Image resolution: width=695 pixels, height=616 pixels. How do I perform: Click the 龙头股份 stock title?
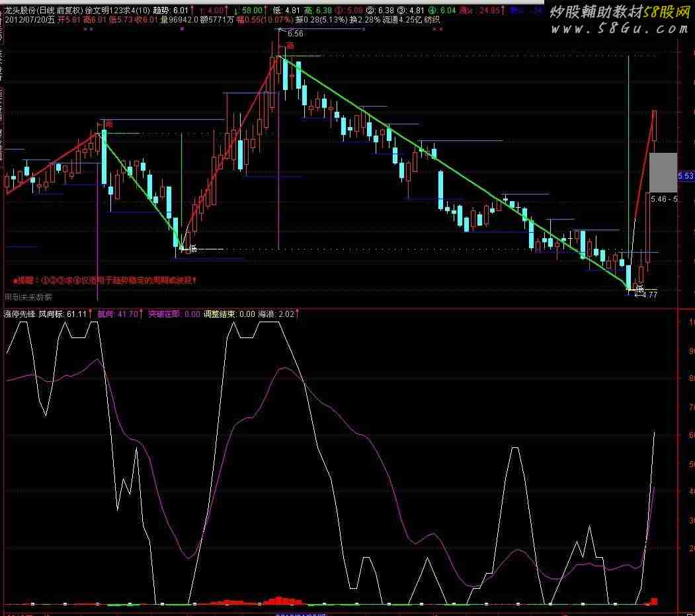click(20, 11)
